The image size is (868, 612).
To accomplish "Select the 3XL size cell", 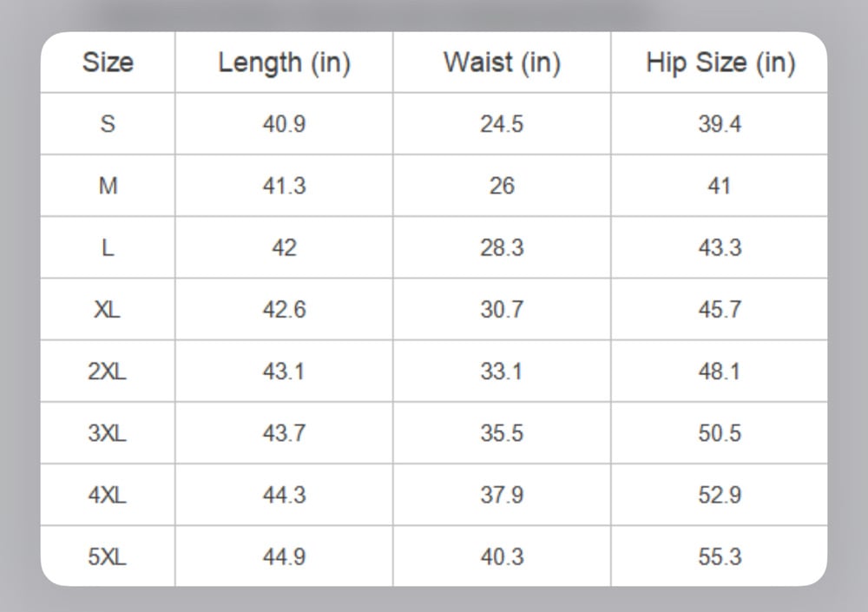I will coord(108,433).
